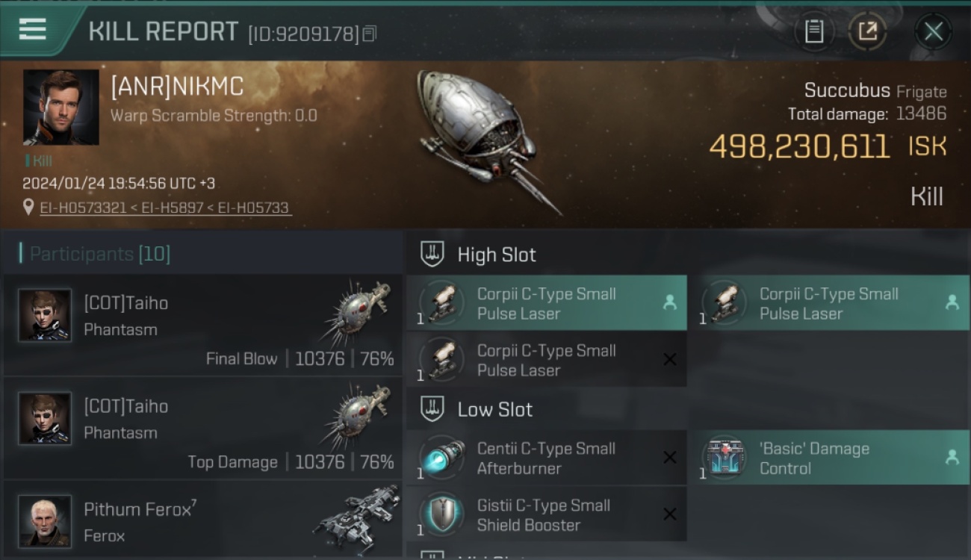971x560 pixels.
Task: Open the EI-H0573321 location link
Action: coord(83,208)
